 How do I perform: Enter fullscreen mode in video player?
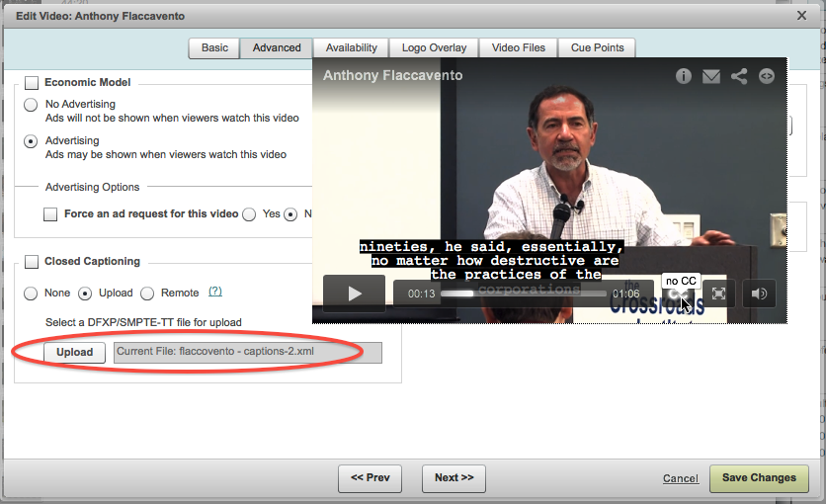pos(718,294)
